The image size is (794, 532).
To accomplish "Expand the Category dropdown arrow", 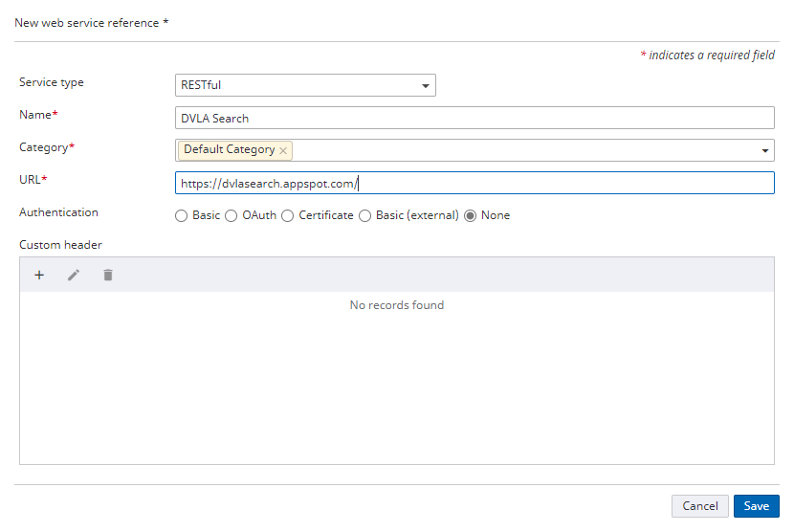I will coord(764,150).
